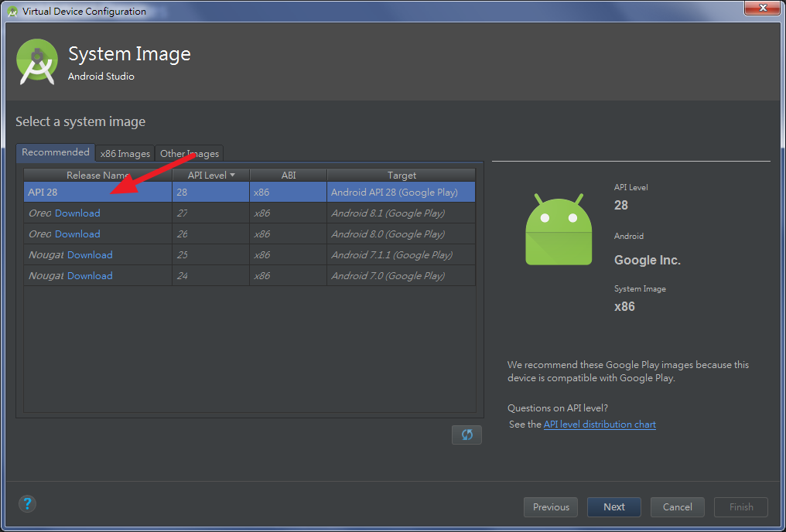
Task: Close the Virtual Device Configuration window
Action: pyautogui.click(x=763, y=8)
